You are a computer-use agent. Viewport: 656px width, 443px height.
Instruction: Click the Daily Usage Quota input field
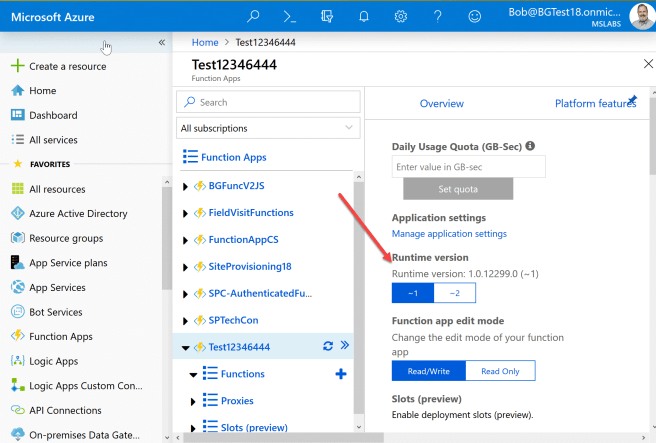pyautogui.click(x=468, y=167)
